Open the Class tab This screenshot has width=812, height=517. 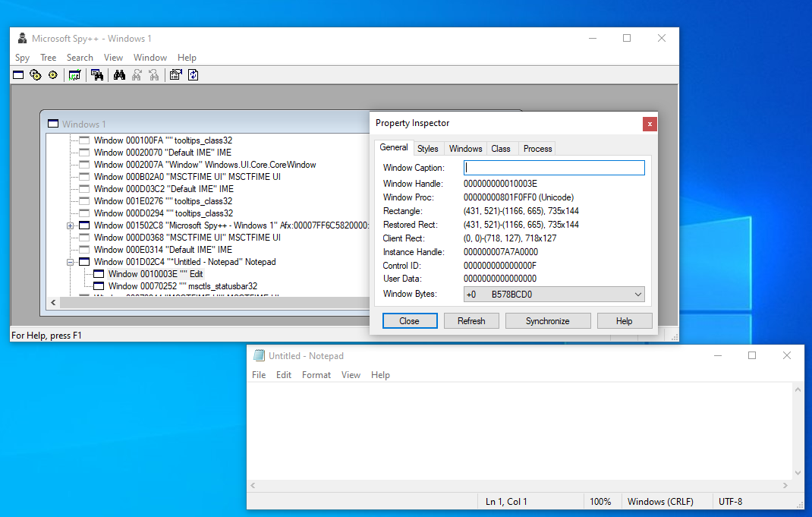coord(501,149)
